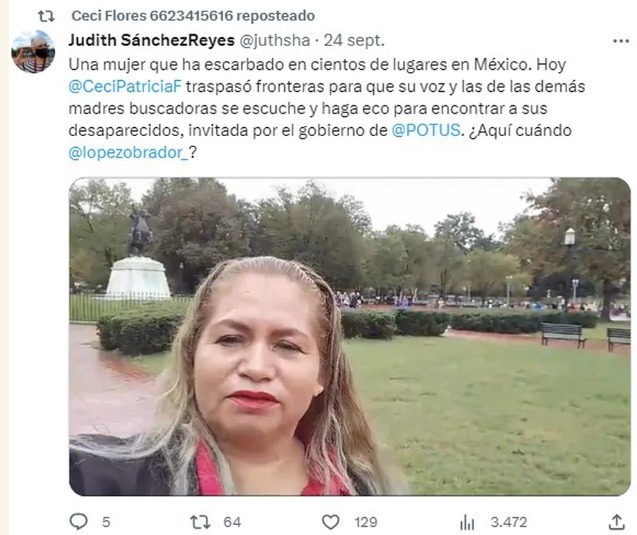Like the tweet with heart icon
This screenshot has width=637, height=535.
tap(330, 522)
